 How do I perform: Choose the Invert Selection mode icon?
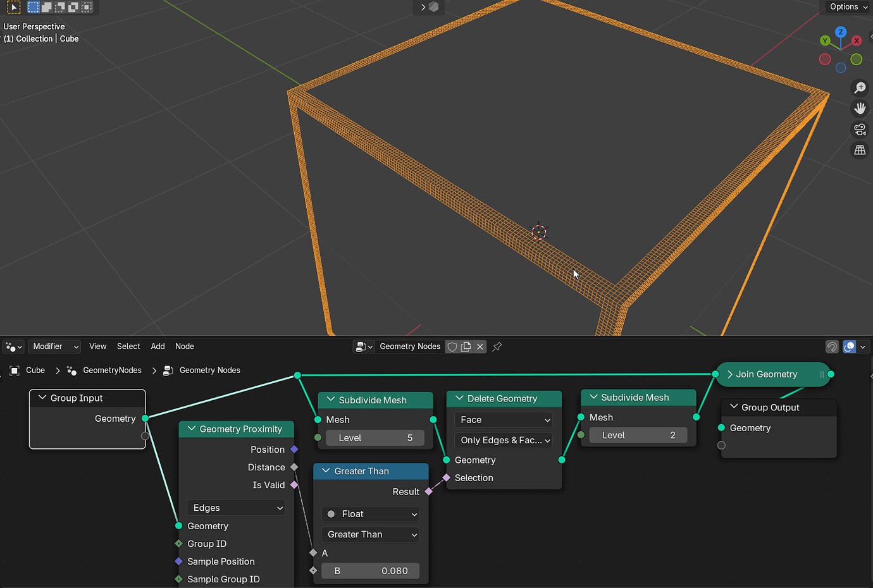click(73, 7)
